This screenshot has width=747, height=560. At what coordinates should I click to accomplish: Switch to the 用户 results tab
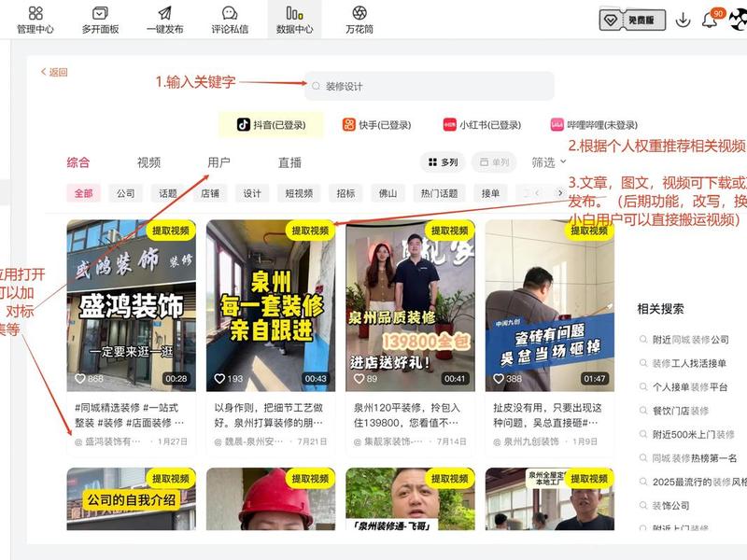coord(219,162)
